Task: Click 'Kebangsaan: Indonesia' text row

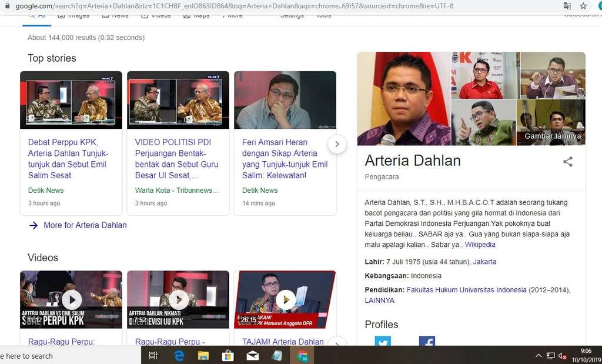Action: (x=403, y=276)
